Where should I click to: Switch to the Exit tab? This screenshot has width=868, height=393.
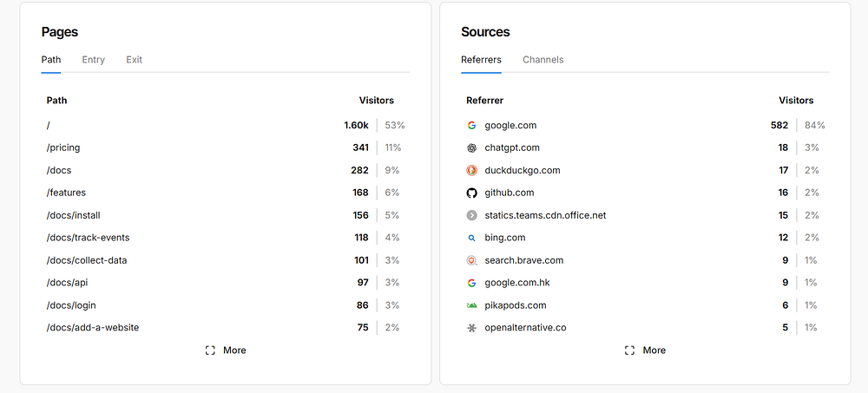pos(134,60)
